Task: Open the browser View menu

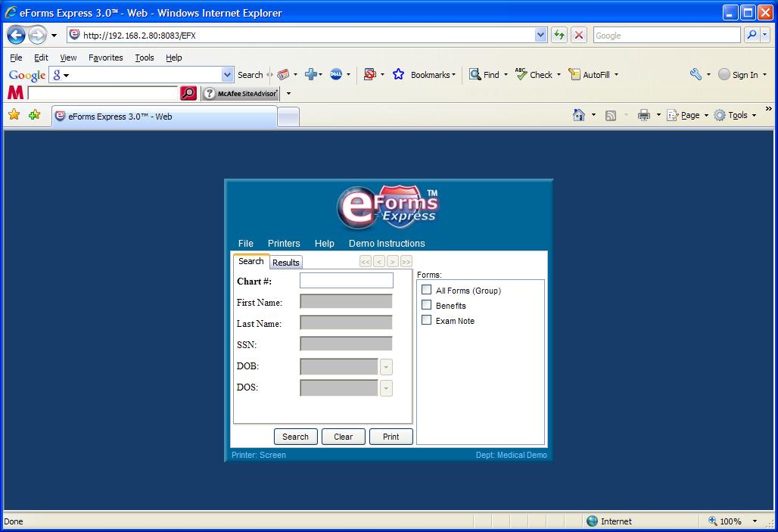Action: click(x=68, y=58)
